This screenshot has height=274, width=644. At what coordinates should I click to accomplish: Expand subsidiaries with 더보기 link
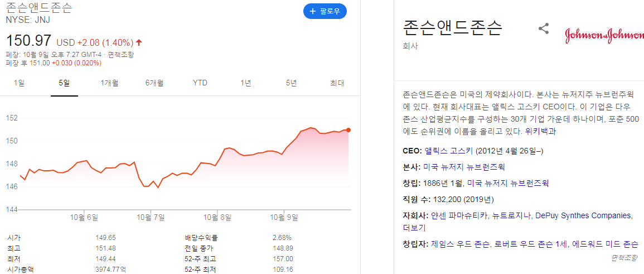[414, 228]
